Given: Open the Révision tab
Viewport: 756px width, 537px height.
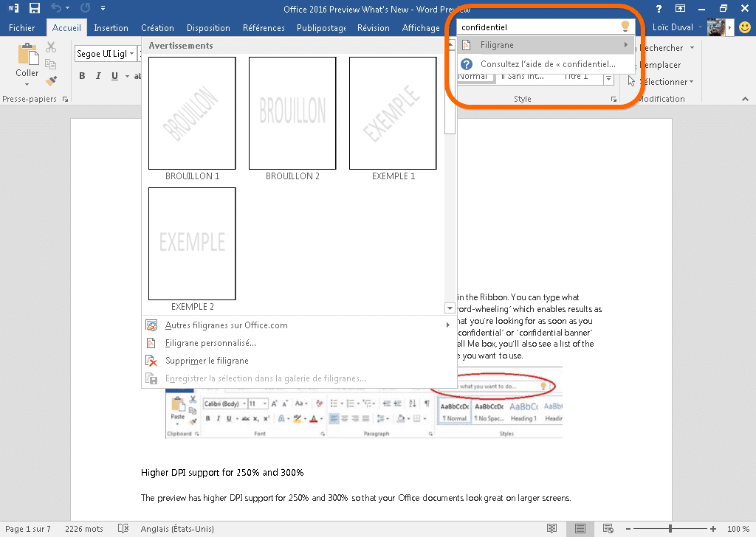Looking at the screenshot, I should 373,28.
